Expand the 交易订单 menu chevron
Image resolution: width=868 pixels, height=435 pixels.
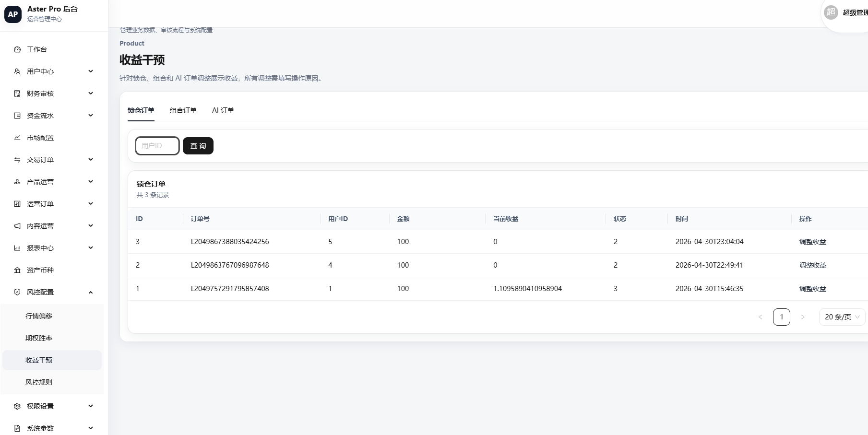click(91, 160)
